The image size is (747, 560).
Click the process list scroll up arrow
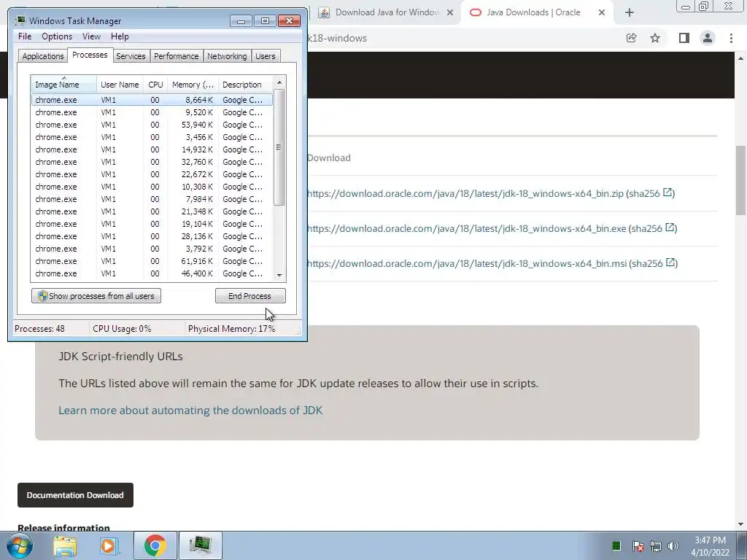[x=279, y=82]
